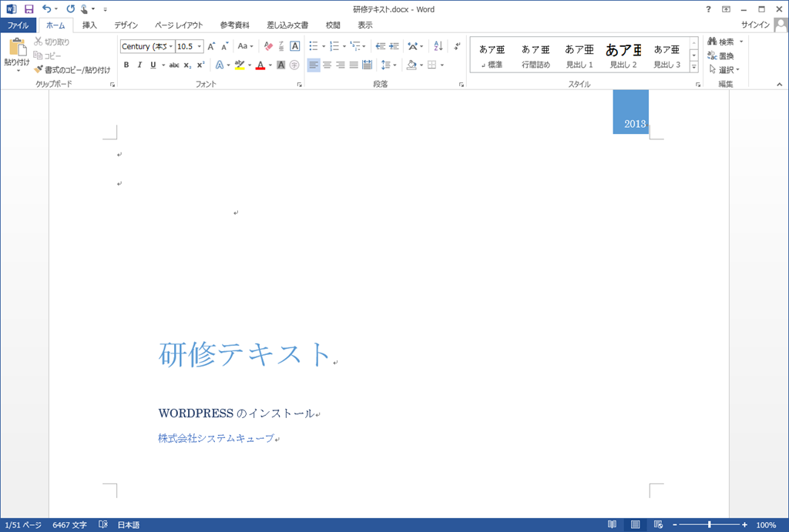Switch to the デザイン (Design) tab
789x532 pixels.
[126, 25]
